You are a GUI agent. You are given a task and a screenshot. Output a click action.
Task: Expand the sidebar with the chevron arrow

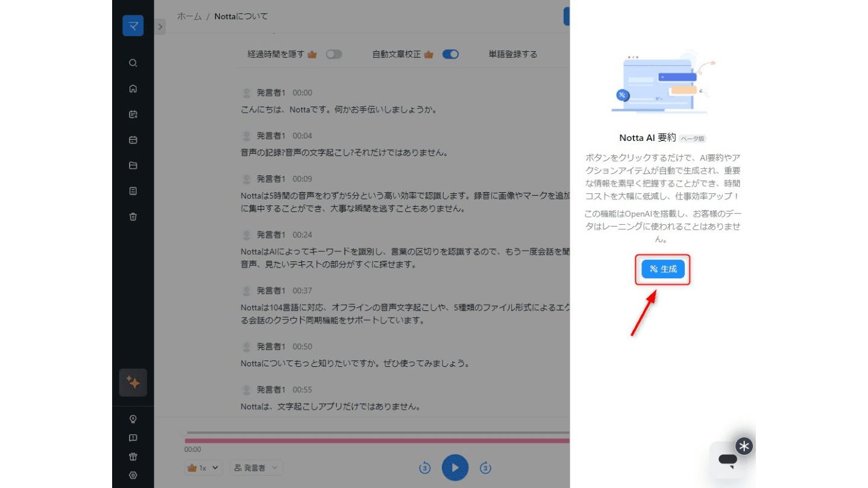click(160, 27)
